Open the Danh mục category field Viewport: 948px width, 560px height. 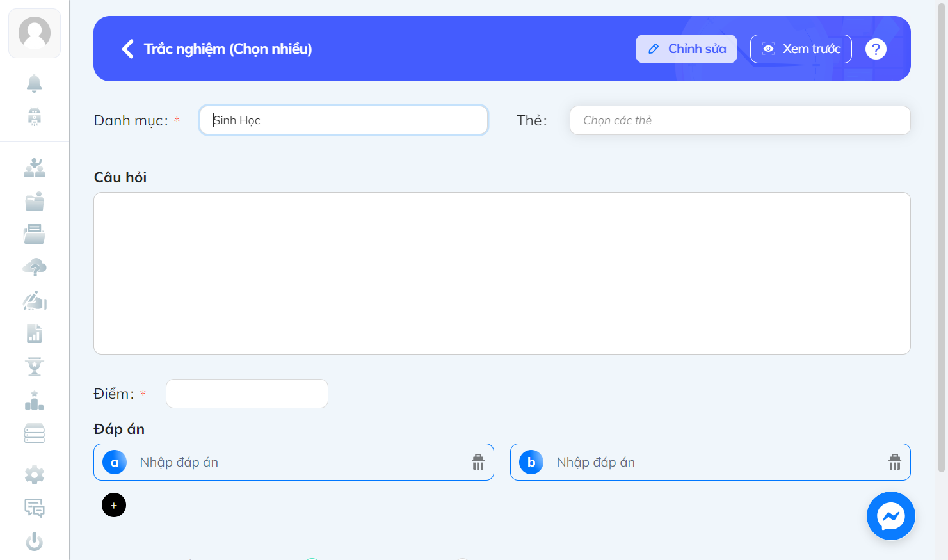[x=344, y=120]
